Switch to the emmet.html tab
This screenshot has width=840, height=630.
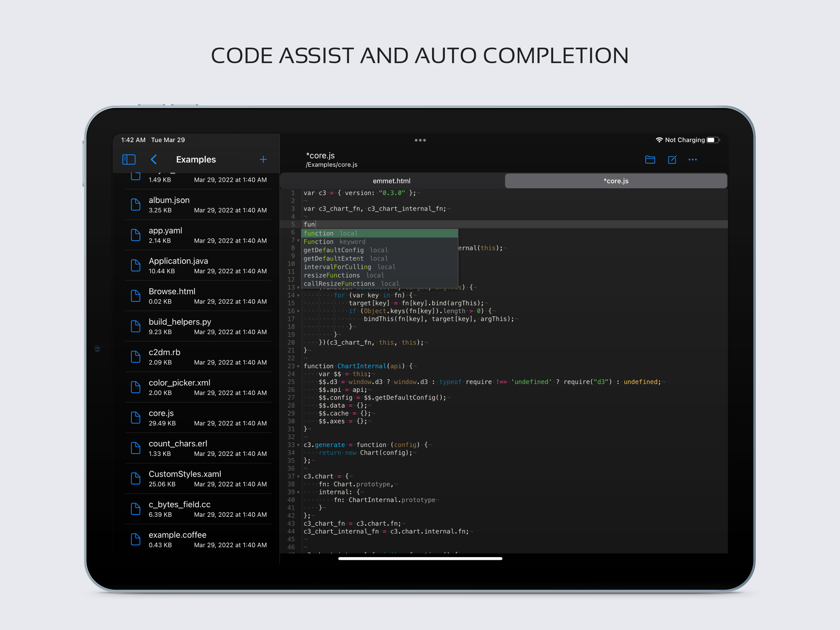pos(391,181)
